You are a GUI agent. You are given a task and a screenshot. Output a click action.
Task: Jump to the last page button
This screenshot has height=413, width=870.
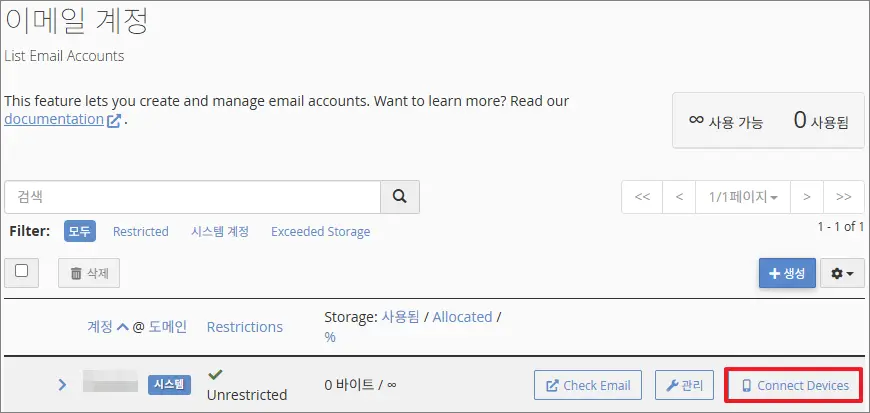click(844, 197)
